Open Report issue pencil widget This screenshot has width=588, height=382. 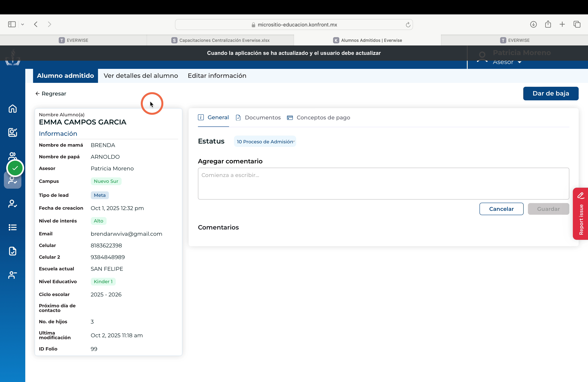point(581,214)
